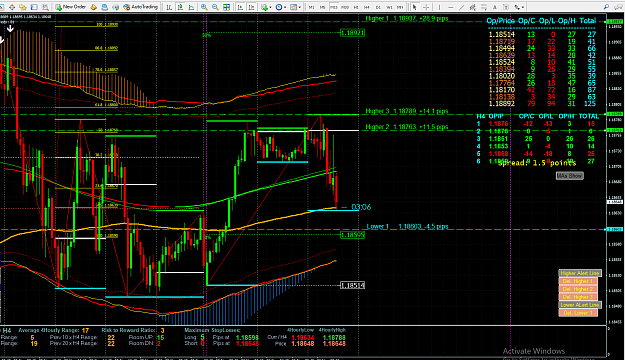Click the Risk to Reward Ratio label
Screen dimensions: 625x360
pyautogui.click(x=128, y=330)
